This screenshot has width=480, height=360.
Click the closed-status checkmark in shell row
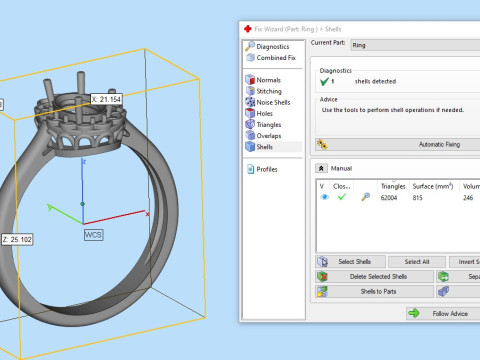point(342,197)
